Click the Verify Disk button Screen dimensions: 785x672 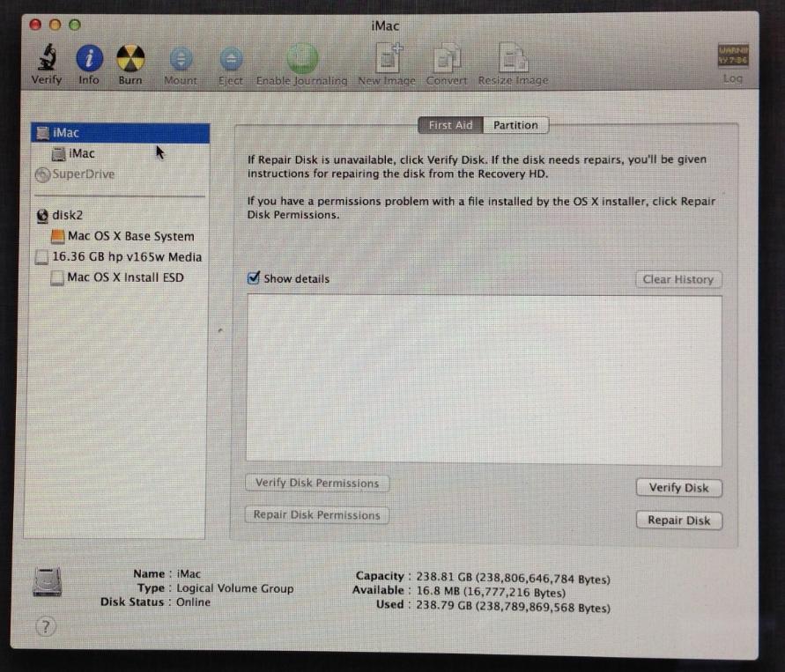pyautogui.click(x=679, y=488)
